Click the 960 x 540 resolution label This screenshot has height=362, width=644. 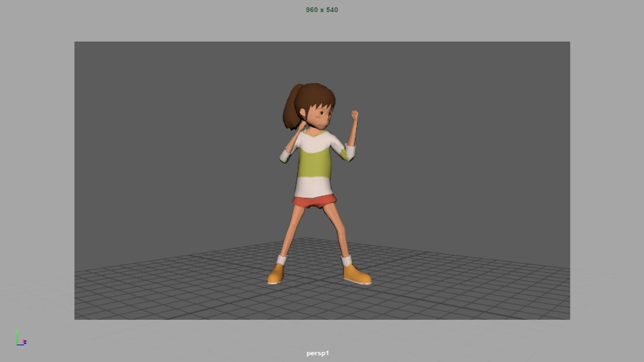(x=322, y=10)
